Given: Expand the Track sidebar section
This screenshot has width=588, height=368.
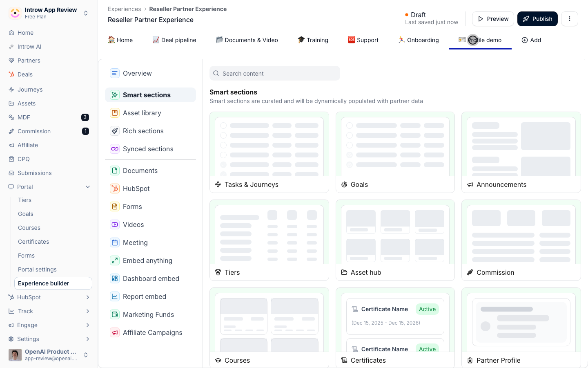Looking at the screenshot, I should [88, 311].
